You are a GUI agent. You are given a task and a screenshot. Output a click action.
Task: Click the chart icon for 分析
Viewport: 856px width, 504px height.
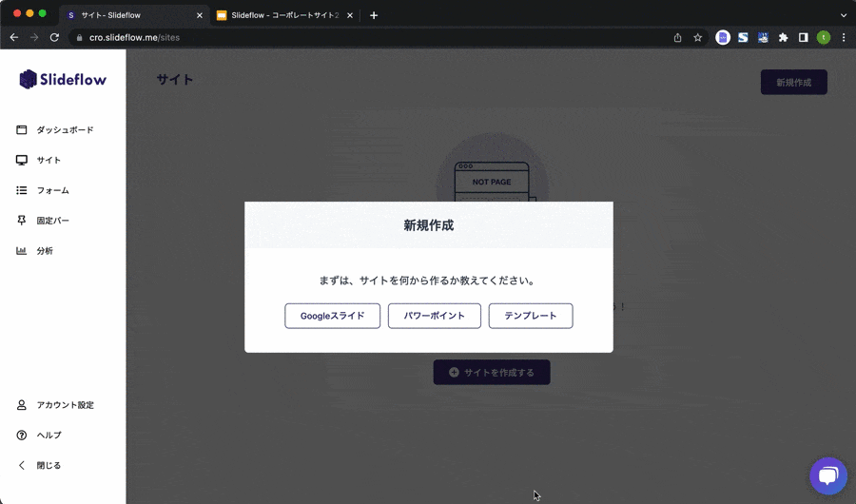(x=21, y=251)
